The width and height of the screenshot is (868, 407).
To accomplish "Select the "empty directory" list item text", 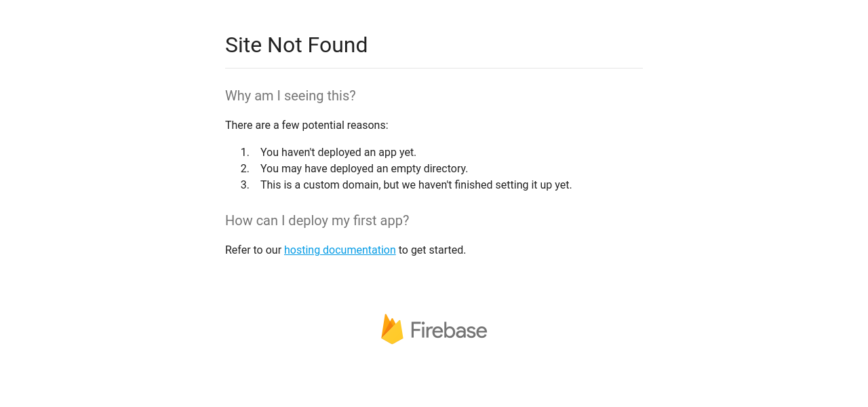I will 429,169.
